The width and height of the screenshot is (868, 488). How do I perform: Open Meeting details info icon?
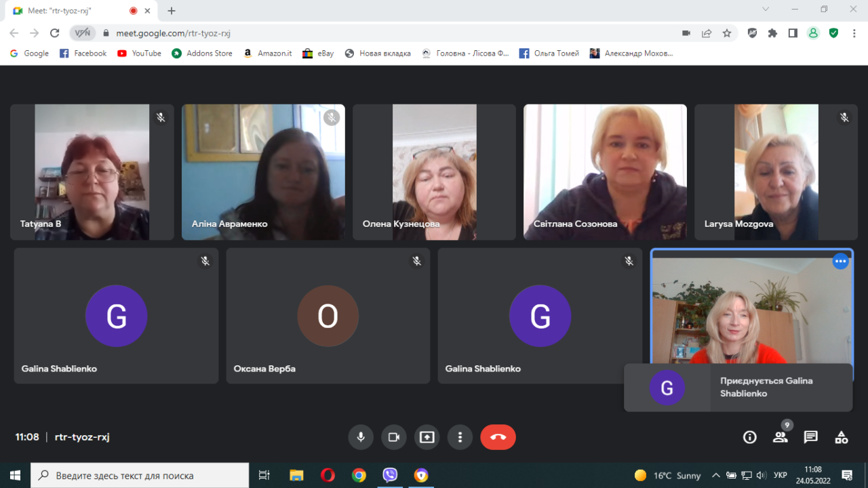click(x=750, y=437)
